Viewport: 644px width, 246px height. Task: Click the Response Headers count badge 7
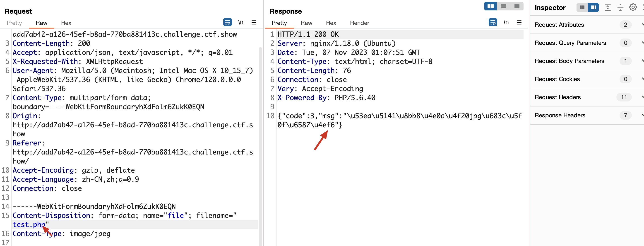pyautogui.click(x=625, y=116)
